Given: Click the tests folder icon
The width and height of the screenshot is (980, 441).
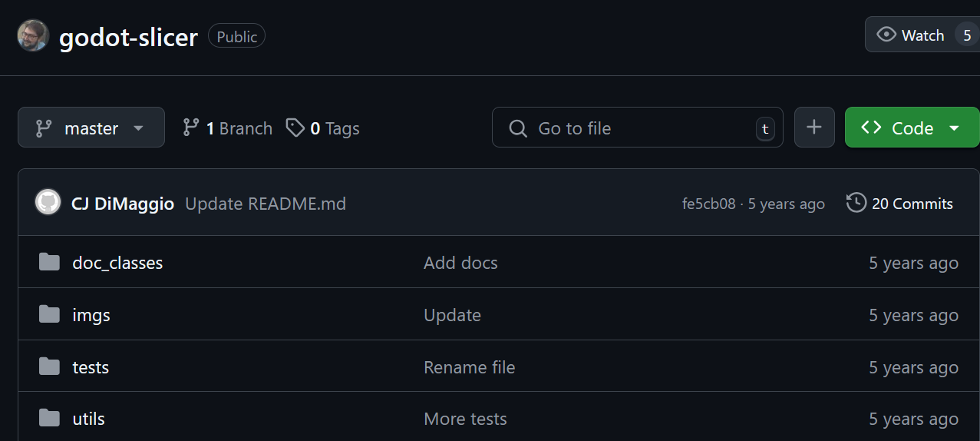Looking at the screenshot, I should (49, 367).
